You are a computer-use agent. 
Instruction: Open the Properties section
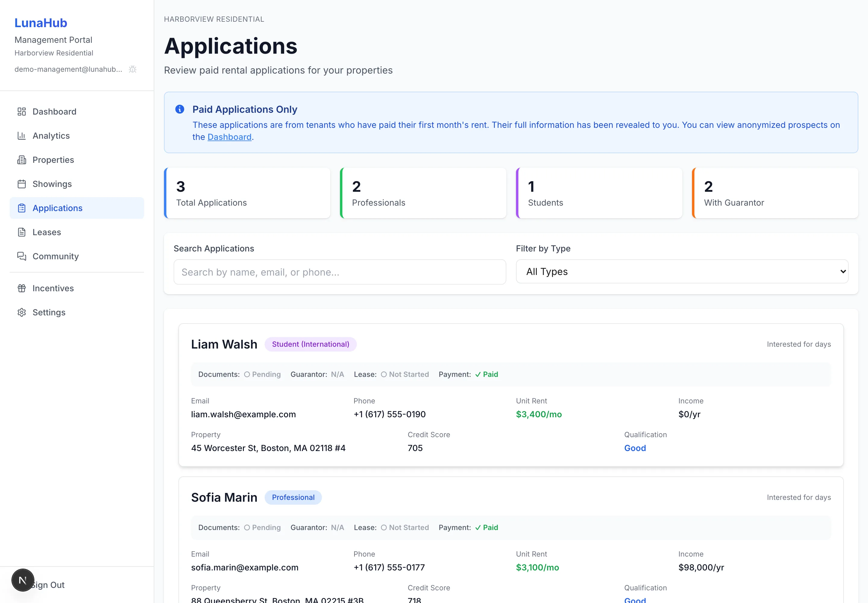(x=77, y=160)
